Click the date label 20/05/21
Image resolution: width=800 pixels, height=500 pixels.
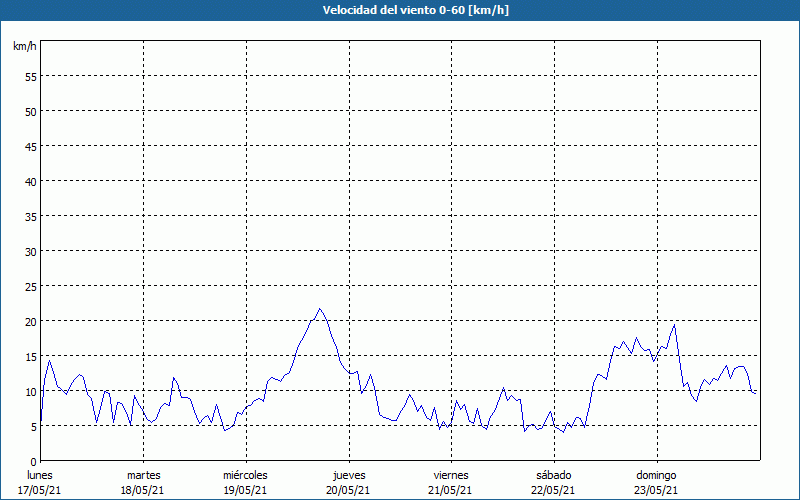coord(349,490)
